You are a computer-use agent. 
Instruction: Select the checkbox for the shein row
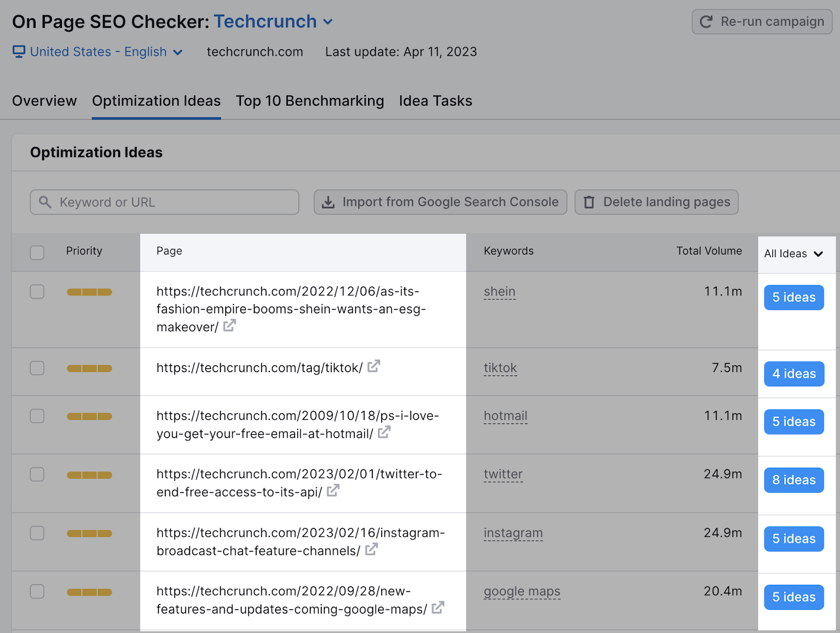tap(37, 292)
